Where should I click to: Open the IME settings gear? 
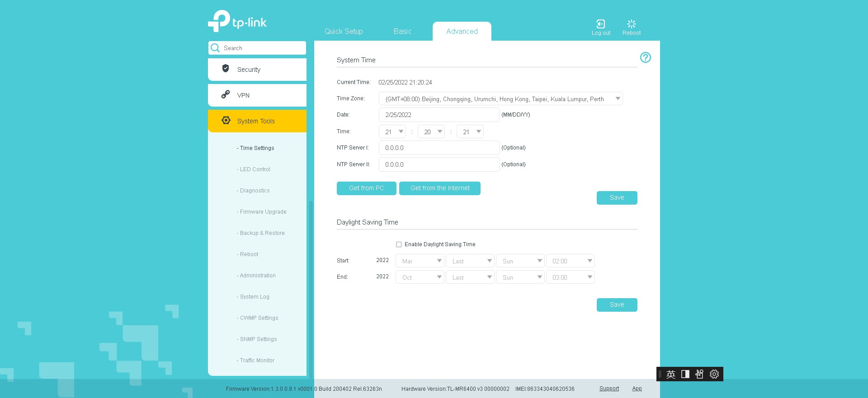click(x=714, y=374)
